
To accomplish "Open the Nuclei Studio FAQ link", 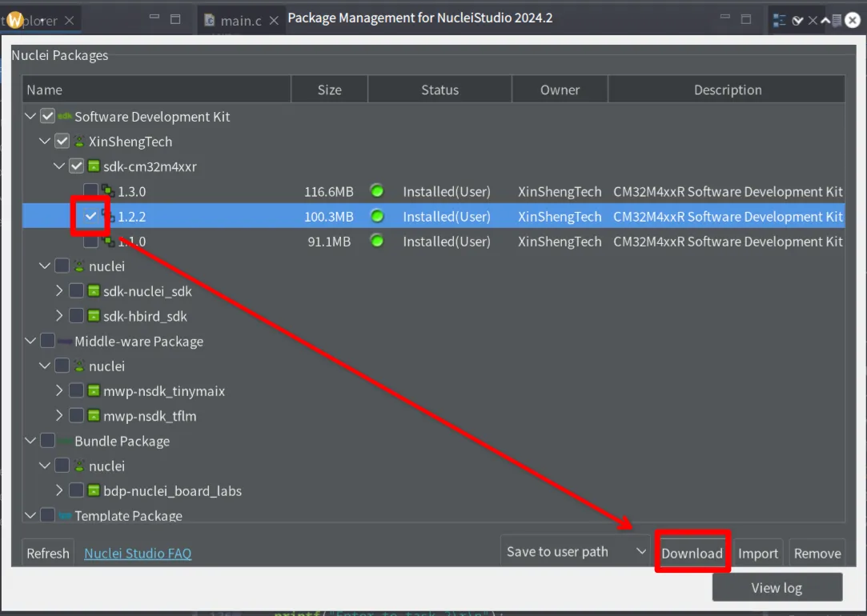I will click(138, 554).
